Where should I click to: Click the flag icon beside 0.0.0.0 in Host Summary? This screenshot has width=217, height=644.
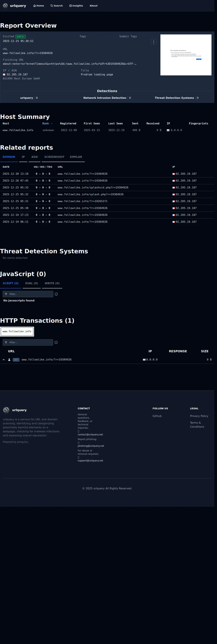pyautogui.click(x=168, y=130)
